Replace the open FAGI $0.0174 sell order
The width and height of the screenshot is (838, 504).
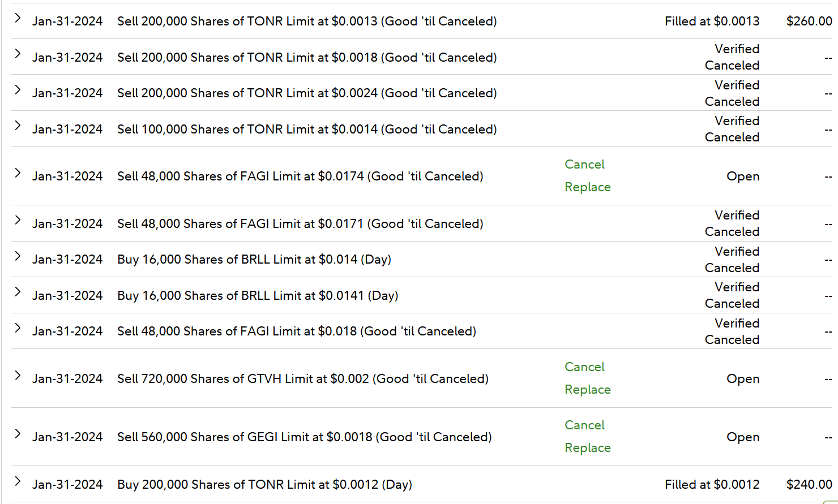tap(587, 187)
